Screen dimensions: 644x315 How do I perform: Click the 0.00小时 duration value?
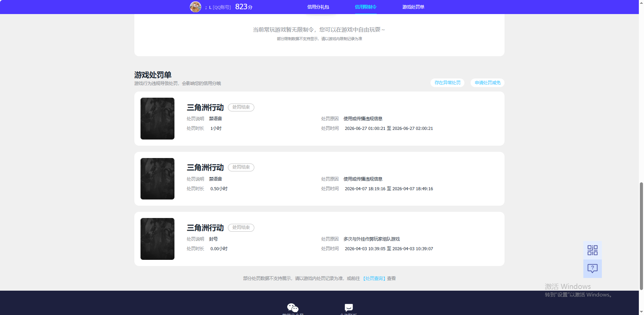[x=219, y=249]
